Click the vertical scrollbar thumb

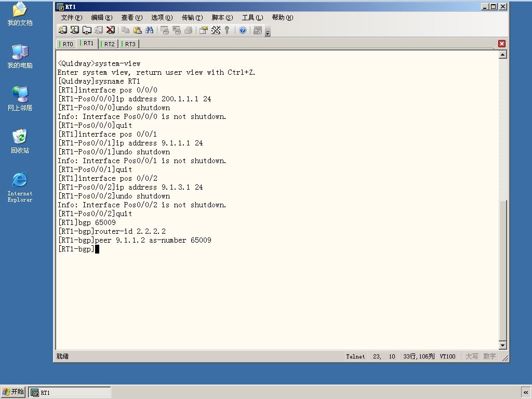point(503,270)
